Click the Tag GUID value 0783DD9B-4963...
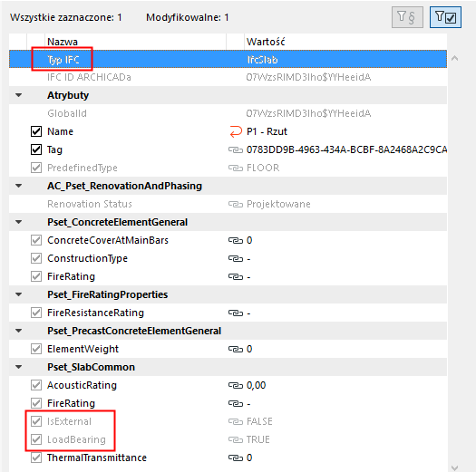Viewport: 476px width, 472px height. click(346, 149)
